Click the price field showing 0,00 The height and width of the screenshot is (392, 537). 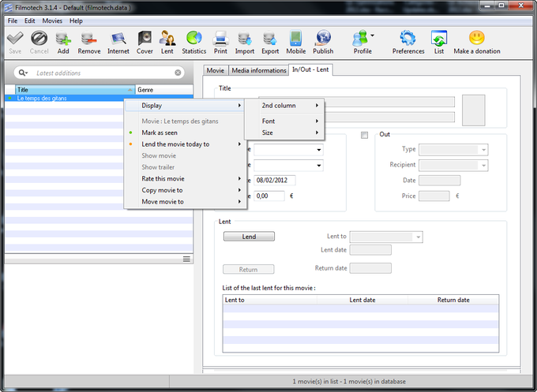tap(269, 196)
